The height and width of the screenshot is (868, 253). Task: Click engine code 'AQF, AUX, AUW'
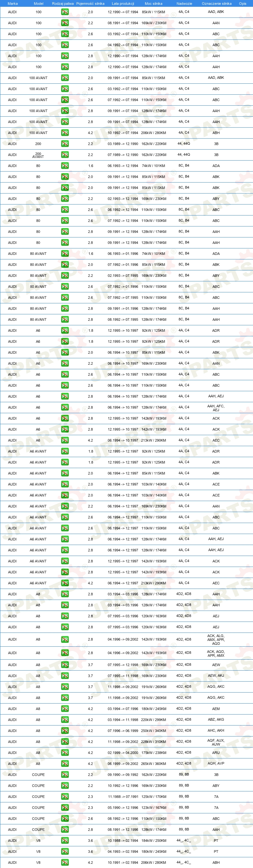[216, 742]
